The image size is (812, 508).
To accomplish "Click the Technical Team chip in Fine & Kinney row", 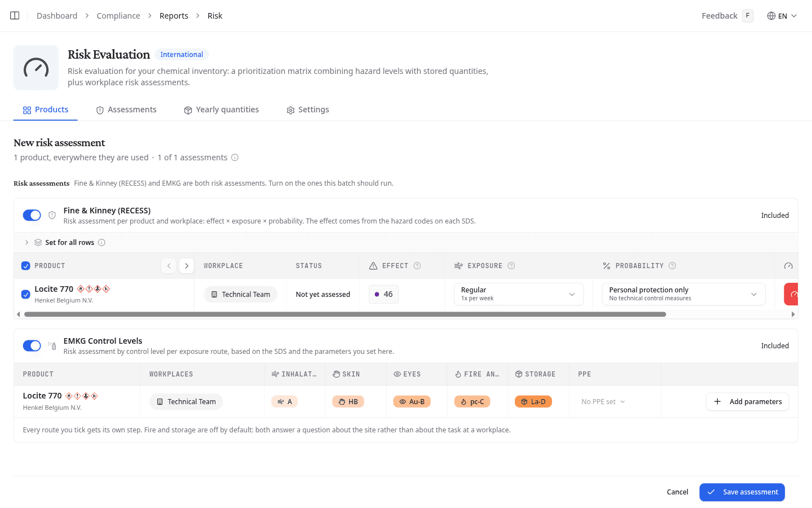I will click(x=241, y=294).
